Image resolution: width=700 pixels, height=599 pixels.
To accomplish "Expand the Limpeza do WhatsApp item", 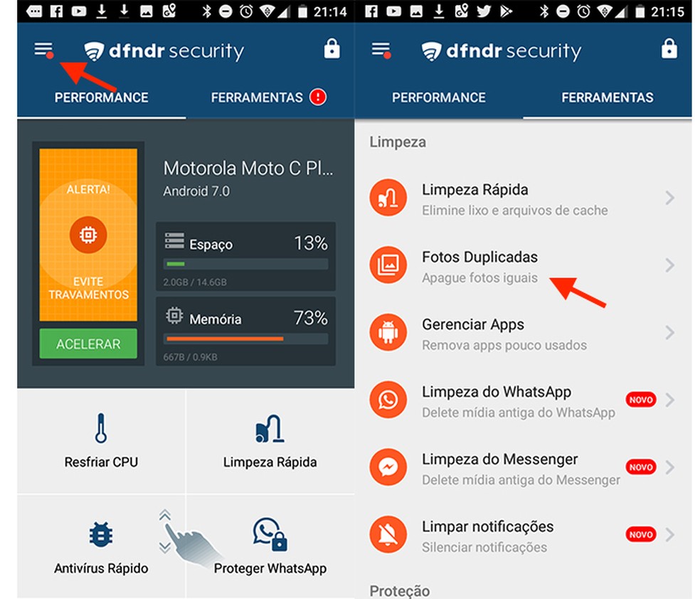I will tap(669, 400).
